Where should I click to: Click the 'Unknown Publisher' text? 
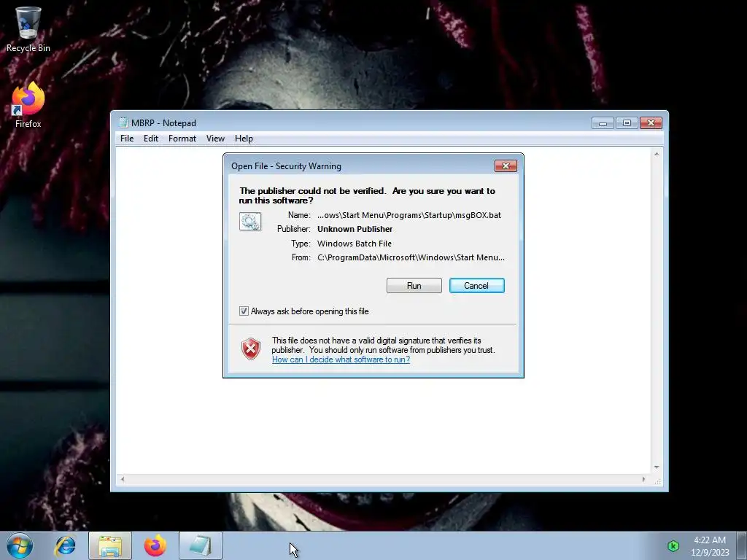coord(355,229)
